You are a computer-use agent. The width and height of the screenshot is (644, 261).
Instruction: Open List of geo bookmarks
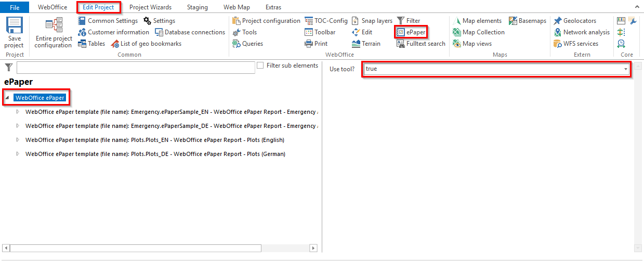(x=146, y=44)
